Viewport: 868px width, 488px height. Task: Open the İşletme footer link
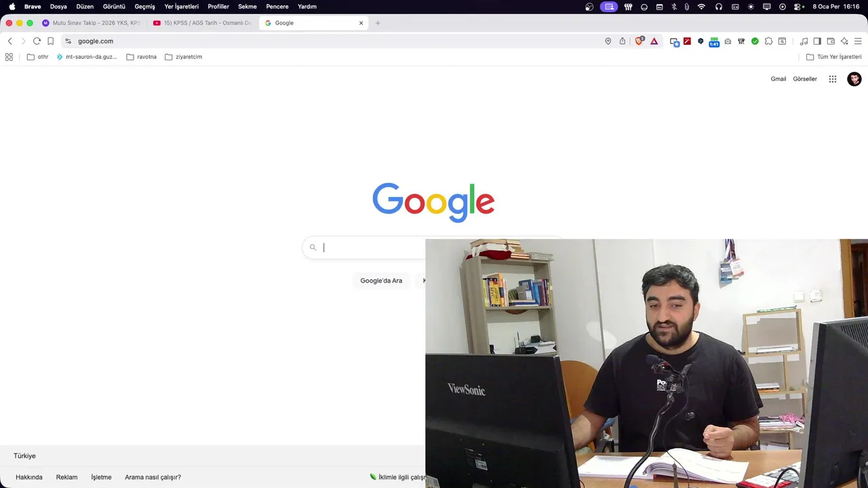(101, 477)
